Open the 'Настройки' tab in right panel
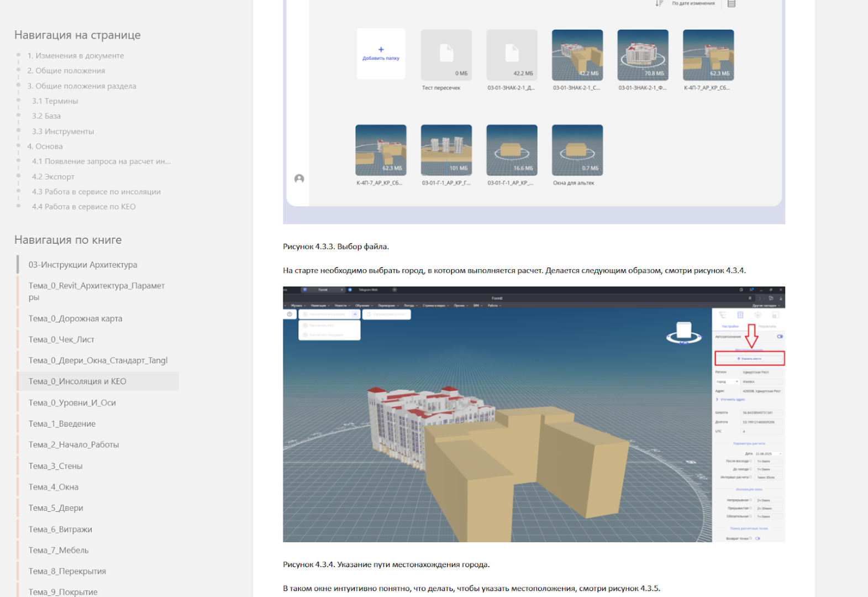Viewport: 868px width, 597px height. click(x=730, y=326)
